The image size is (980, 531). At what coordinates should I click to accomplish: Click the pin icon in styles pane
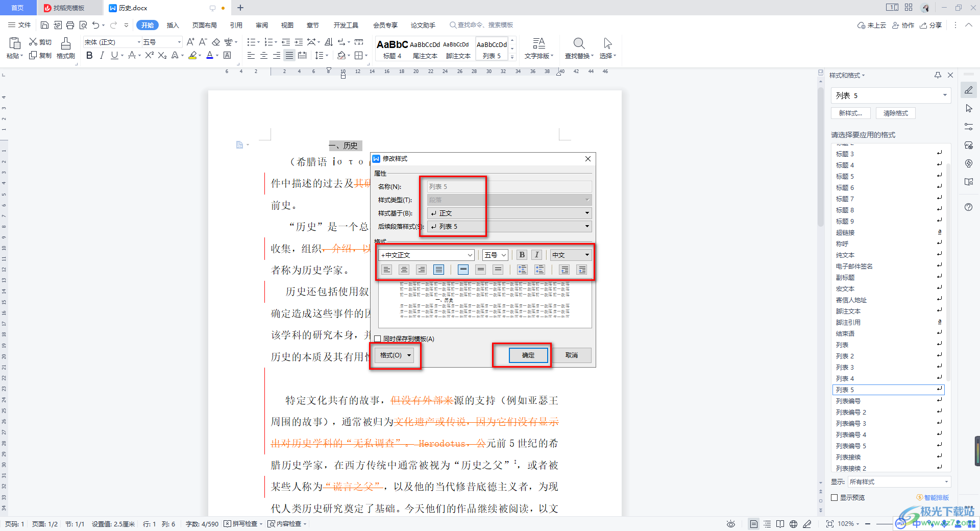coord(938,75)
